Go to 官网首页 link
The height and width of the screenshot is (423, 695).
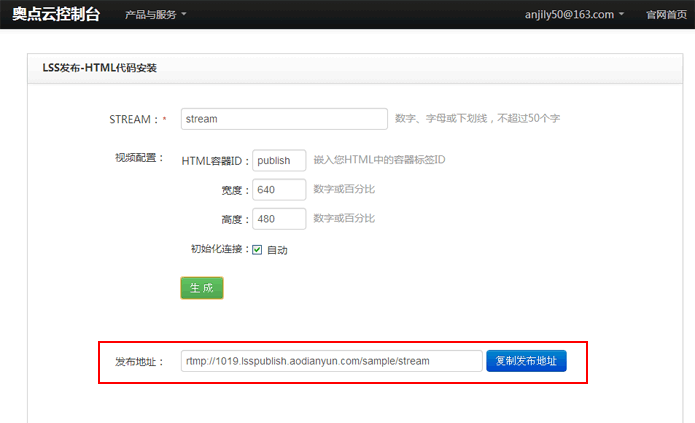click(x=666, y=15)
